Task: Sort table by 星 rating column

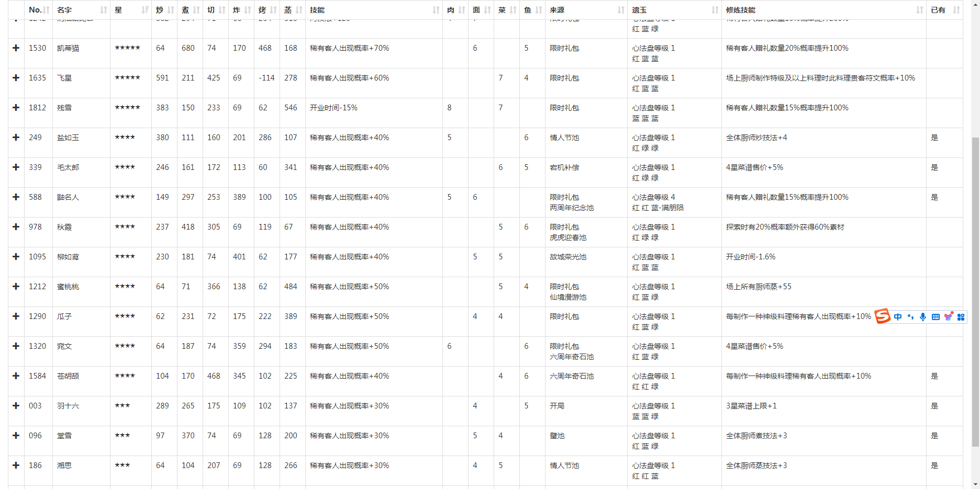Action: coord(131,10)
